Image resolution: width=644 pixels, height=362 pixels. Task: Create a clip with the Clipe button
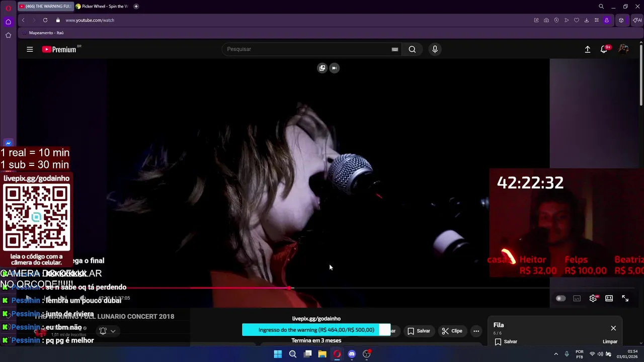[452, 331]
